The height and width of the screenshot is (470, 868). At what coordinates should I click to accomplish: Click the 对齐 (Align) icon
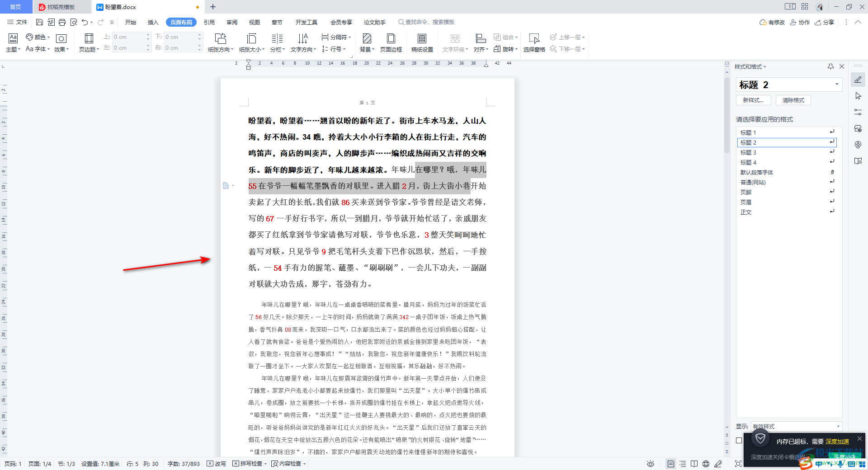coord(481,38)
